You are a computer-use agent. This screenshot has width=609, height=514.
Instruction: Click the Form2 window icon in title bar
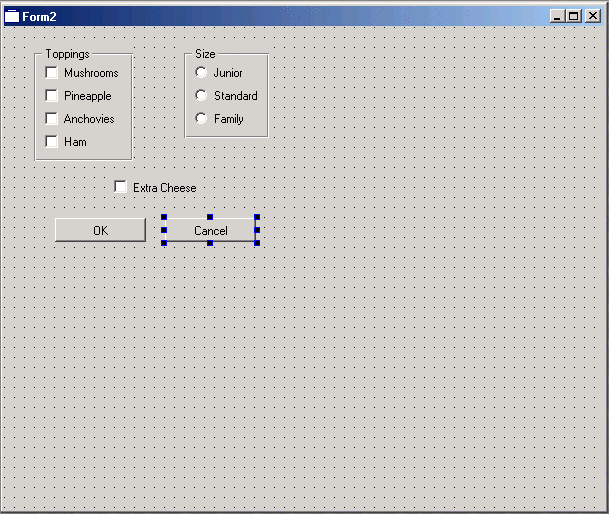click(x=12, y=16)
